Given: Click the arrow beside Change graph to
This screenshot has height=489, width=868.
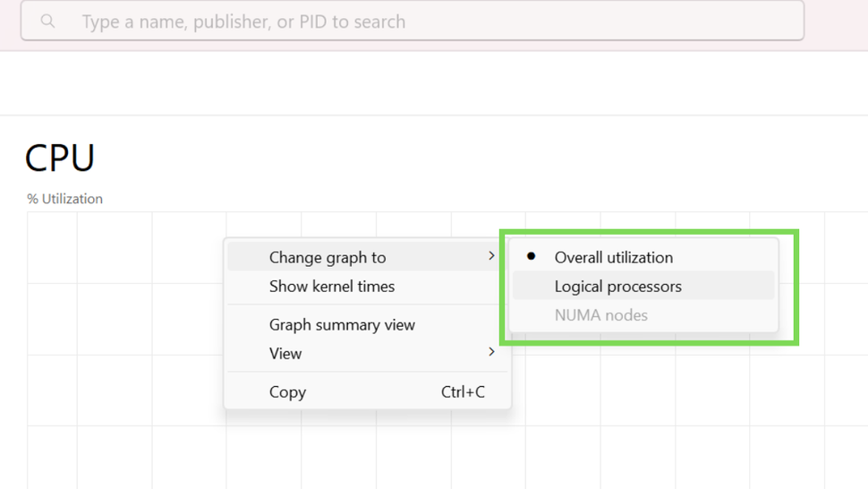Looking at the screenshot, I should pyautogui.click(x=491, y=256).
